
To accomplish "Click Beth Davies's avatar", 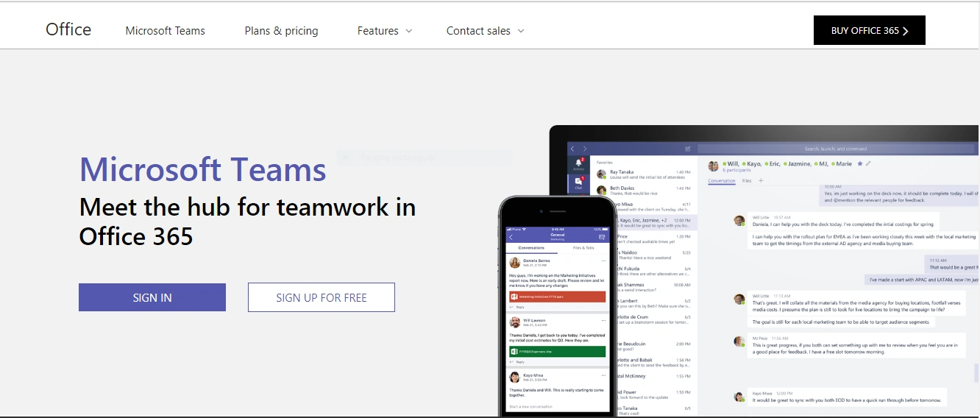I will pos(602,191).
